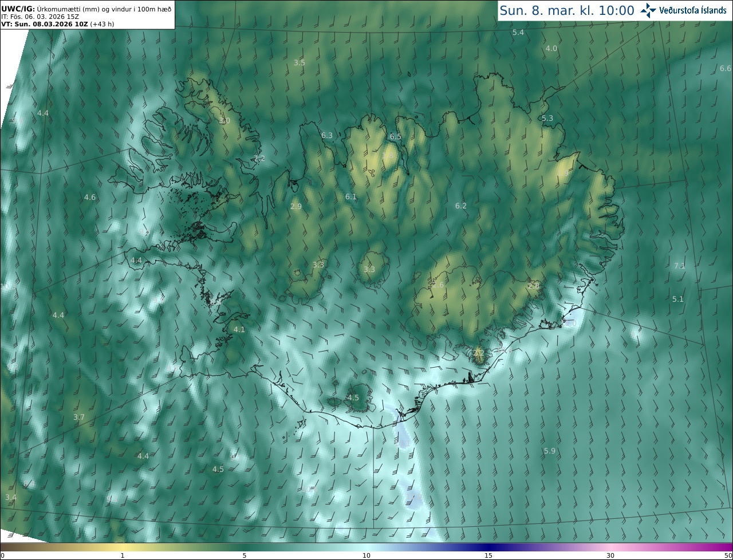Click the legend tick label 1
Image resolution: width=733 pixels, height=560 pixels.
[122, 555]
